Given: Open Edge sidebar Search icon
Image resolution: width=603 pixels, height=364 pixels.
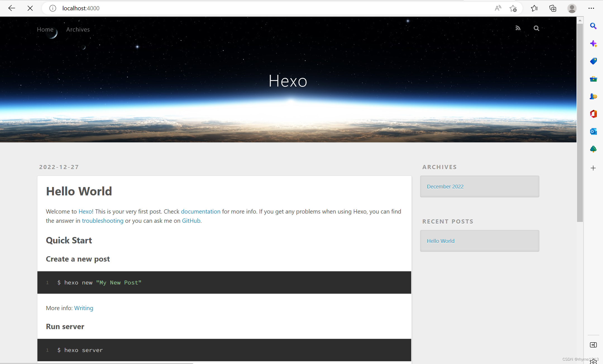Looking at the screenshot, I should 593,26.
